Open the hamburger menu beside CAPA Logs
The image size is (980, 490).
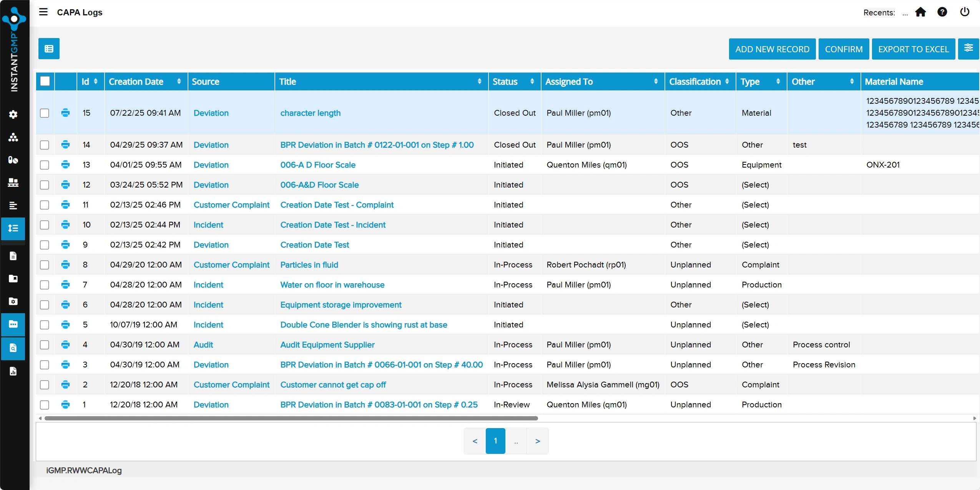[43, 12]
